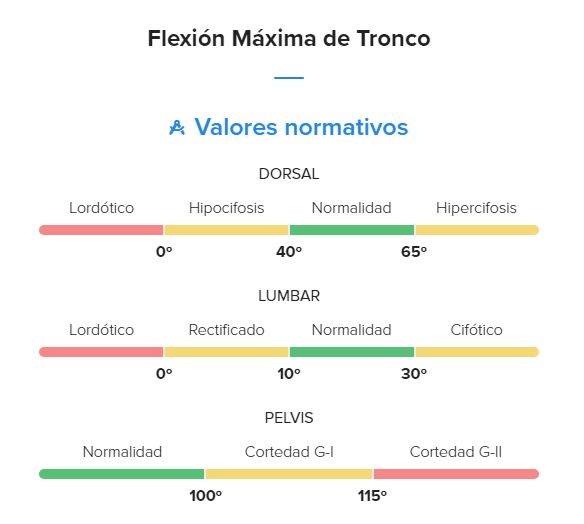Click the compass icon beside Valores normativos
Viewport: 584px width, 524px height.
[x=177, y=128]
